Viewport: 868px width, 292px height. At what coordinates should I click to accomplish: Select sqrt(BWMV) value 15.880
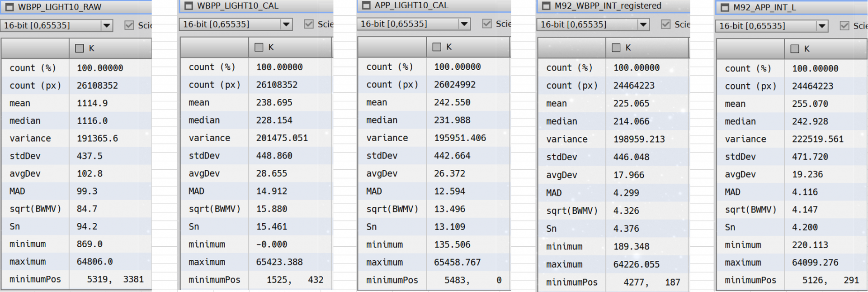tap(272, 209)
